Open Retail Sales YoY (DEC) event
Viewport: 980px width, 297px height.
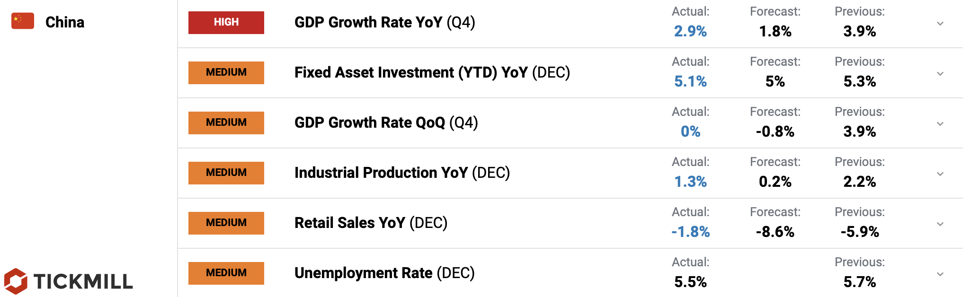[x=371, y=223]
